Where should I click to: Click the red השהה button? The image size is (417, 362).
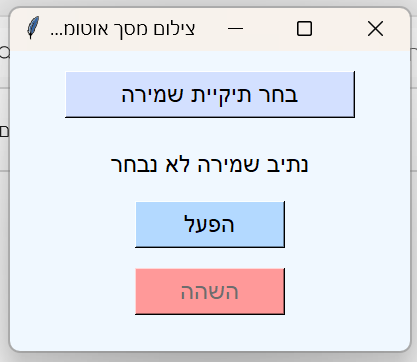(210, 291)
